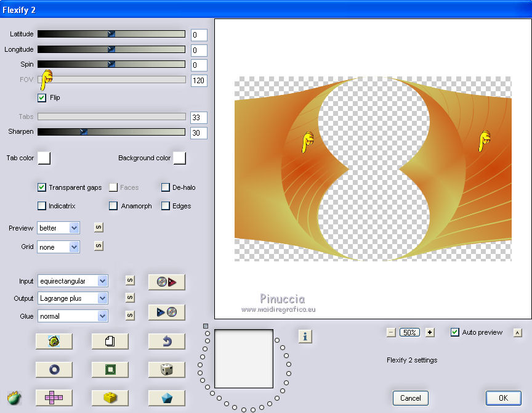The image size is (532, 413).
Task: Click the Sharpen slider track
Action: click(x=111, y=132)
